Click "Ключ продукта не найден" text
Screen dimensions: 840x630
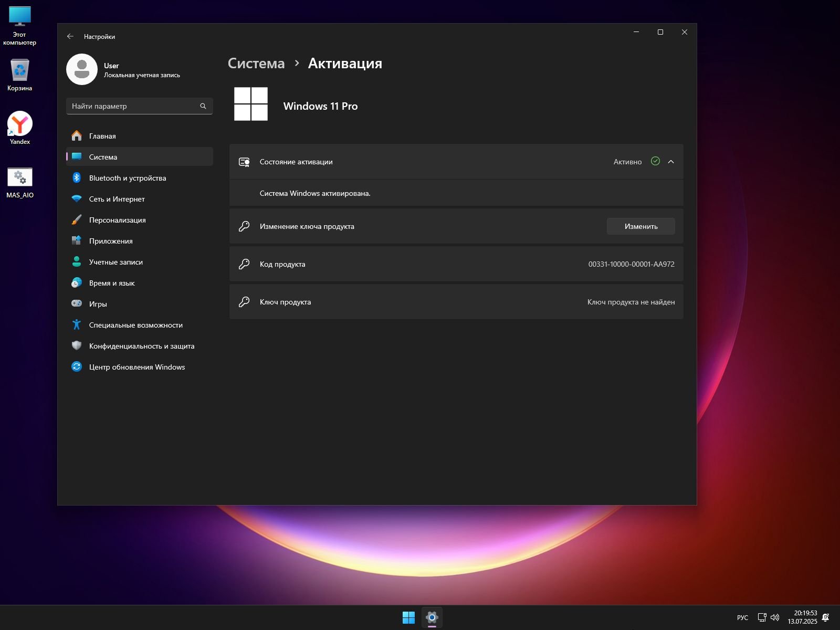631,302
